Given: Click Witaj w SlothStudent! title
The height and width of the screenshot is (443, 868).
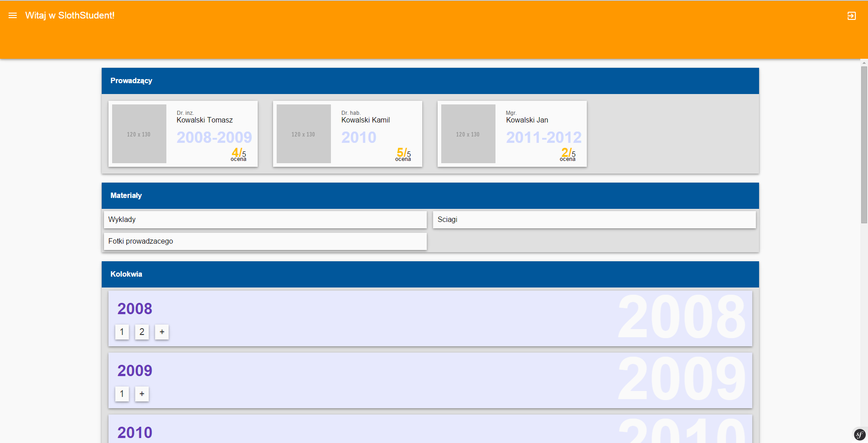Looking at the screenshot, I should [x=70, y=15].
